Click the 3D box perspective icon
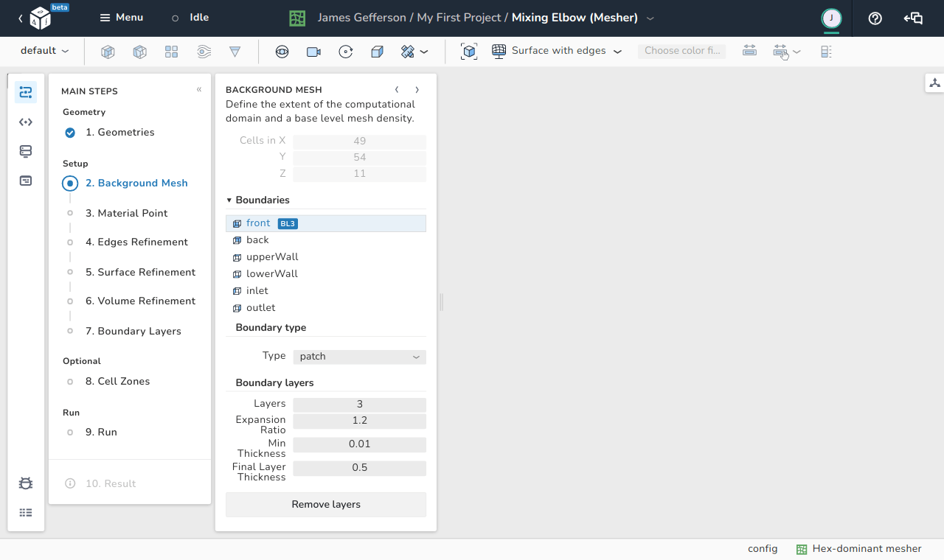Screen dimensions: 944x560 click(x=377, y=52)
